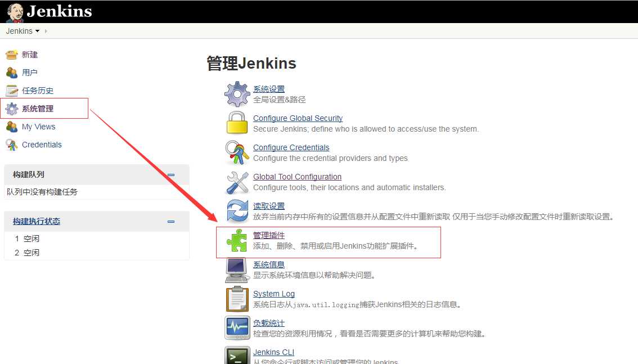Open the 系统信息 link

[269, 264]
